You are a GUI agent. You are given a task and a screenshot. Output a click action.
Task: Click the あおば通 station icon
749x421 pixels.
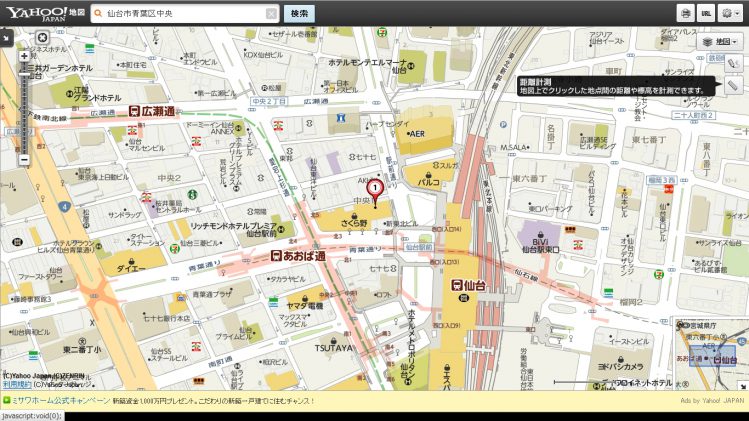(x=276, y=256)
